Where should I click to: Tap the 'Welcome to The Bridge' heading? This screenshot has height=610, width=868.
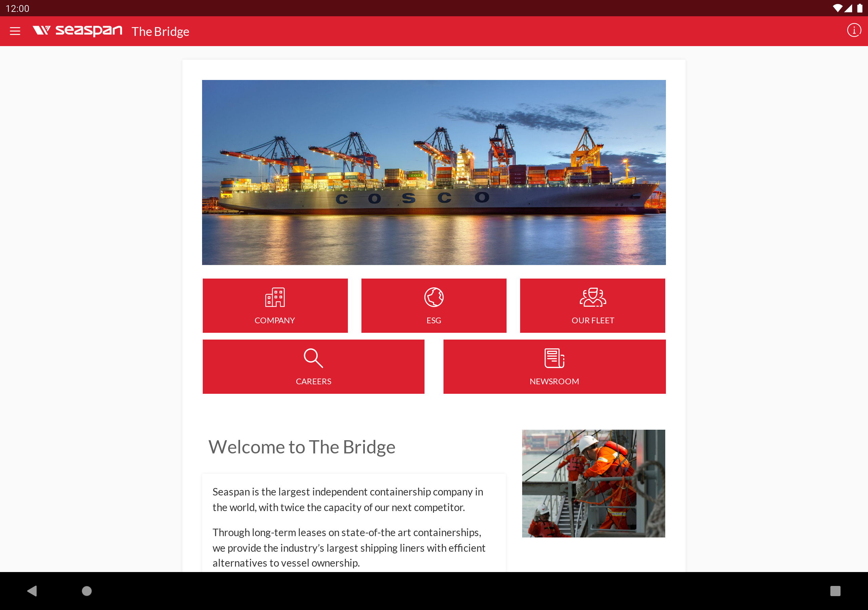pos(302,447)
